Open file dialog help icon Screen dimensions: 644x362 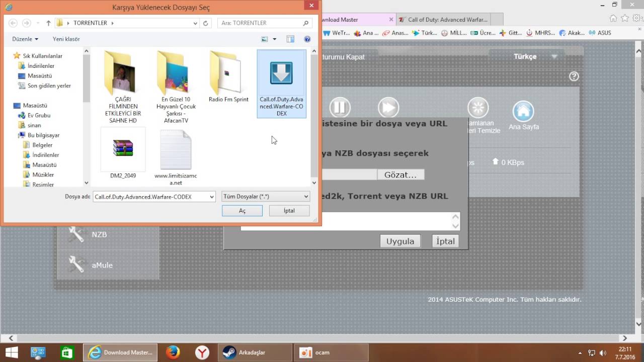point(307,39)
